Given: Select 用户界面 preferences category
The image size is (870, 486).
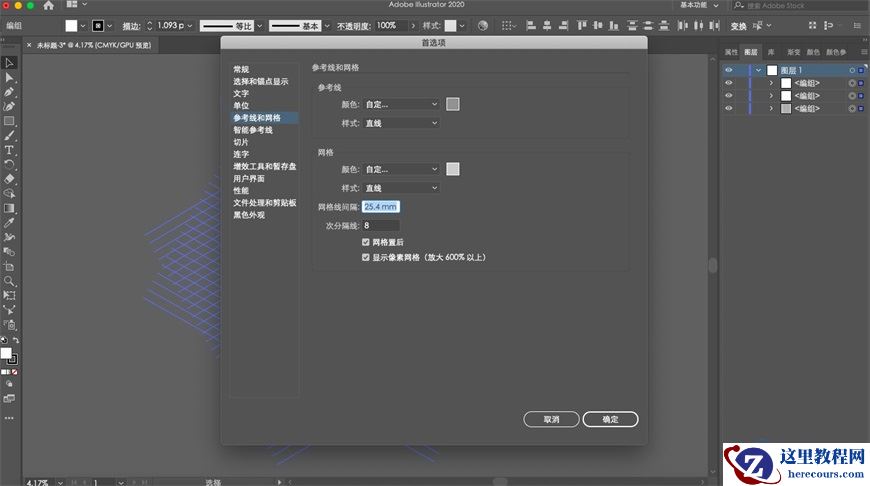Looking at the screenshot, I should coord(249,179).
